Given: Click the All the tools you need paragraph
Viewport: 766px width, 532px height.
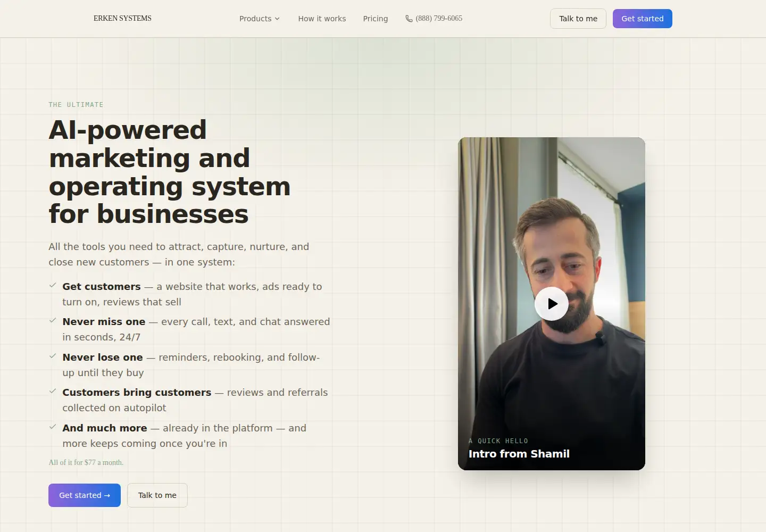Looking at the screenshot, I should 179,254.
